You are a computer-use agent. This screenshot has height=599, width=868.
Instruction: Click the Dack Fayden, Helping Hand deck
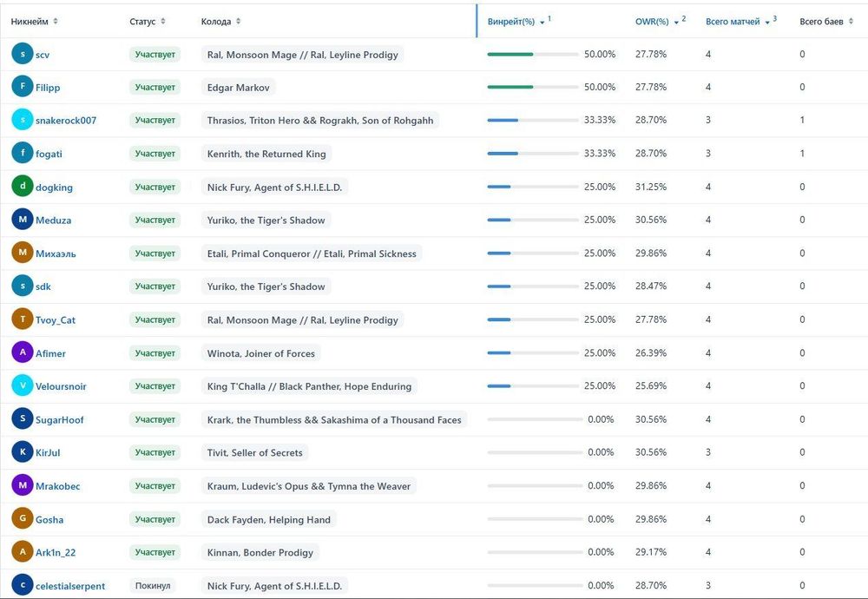(268, 519)
